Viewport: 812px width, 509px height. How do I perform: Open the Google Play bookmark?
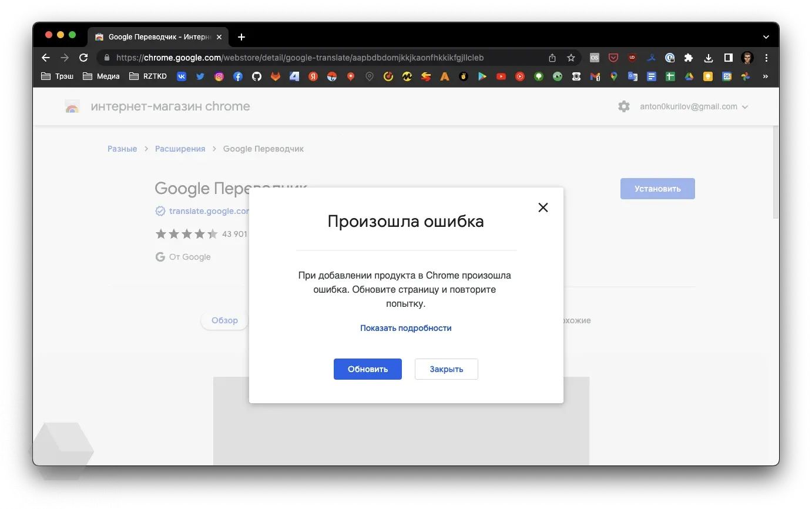tap(482, 76)
